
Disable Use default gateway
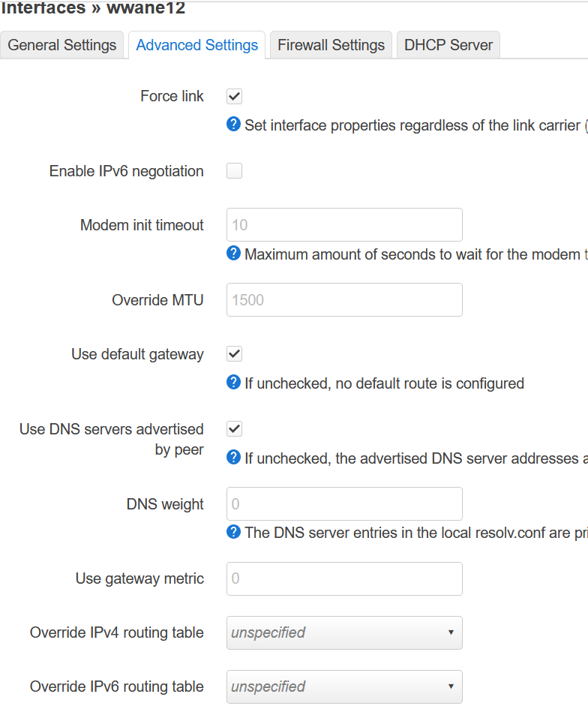pyautogui.click(x=234, y=353)
